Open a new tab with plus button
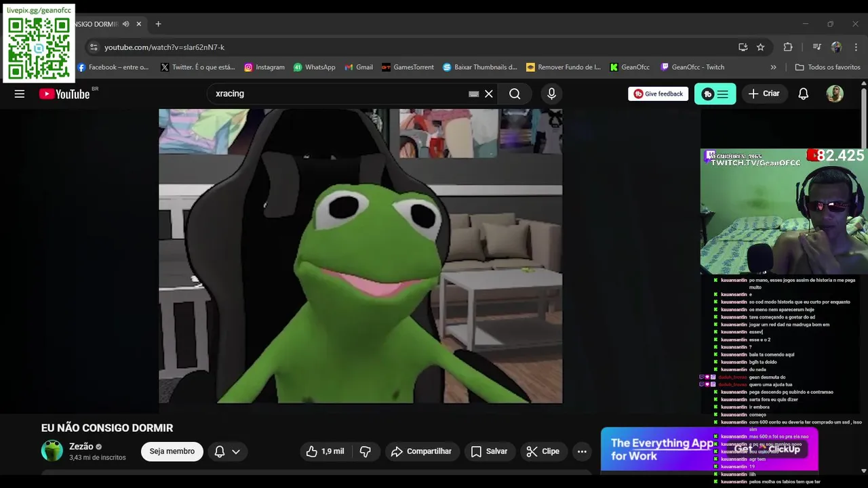Viewport: 868px width, 488px height. click(x=158, y=24)
